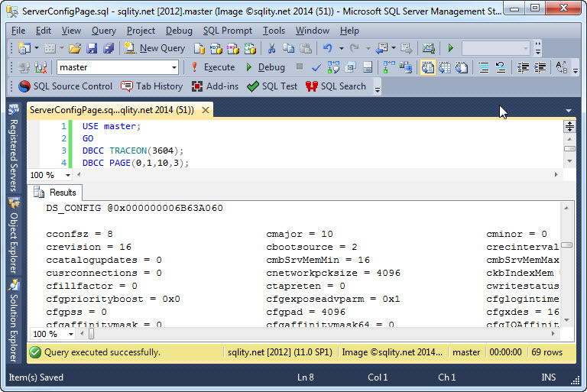This screenshot has width=587, height=392.
Task: Click Change Connection icon
Action: pyautogui.click(x=41, y=67)
